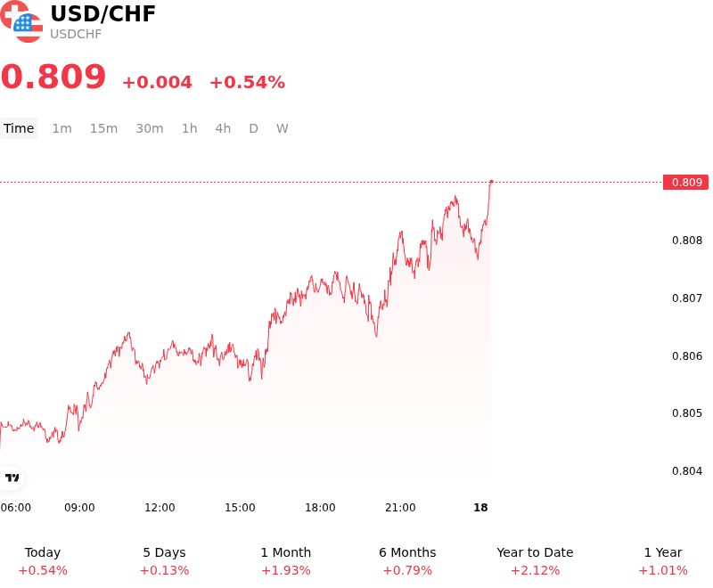Show the 5 Days performance range

point(164,561)
